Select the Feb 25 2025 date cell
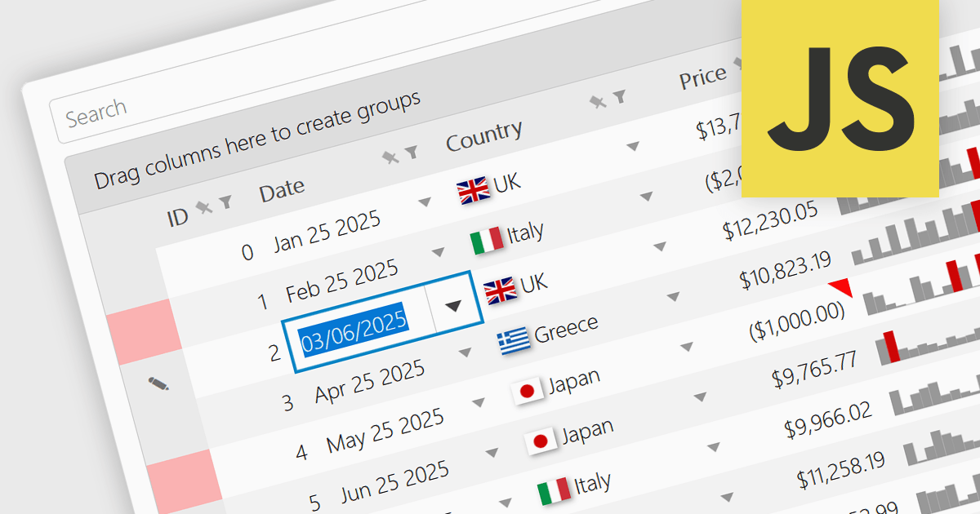The image size is (980, 514). 342,281
